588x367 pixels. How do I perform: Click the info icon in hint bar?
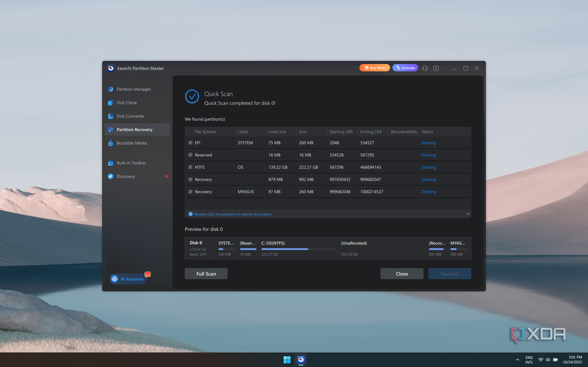[190, 214]
